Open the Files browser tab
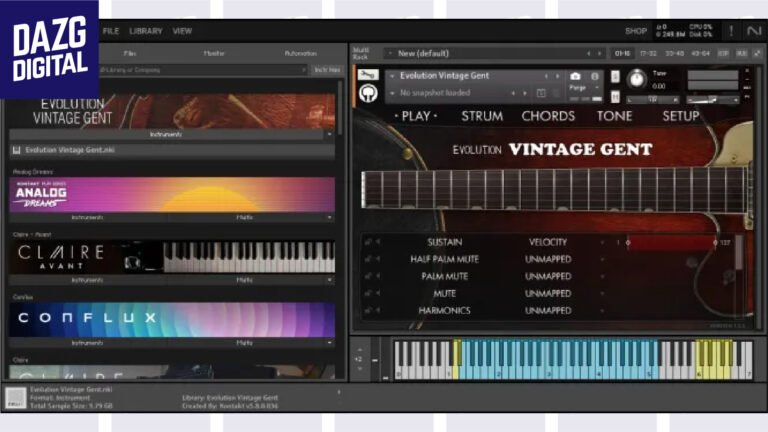The width and height of the screenshot is (768, 432). 130,53
